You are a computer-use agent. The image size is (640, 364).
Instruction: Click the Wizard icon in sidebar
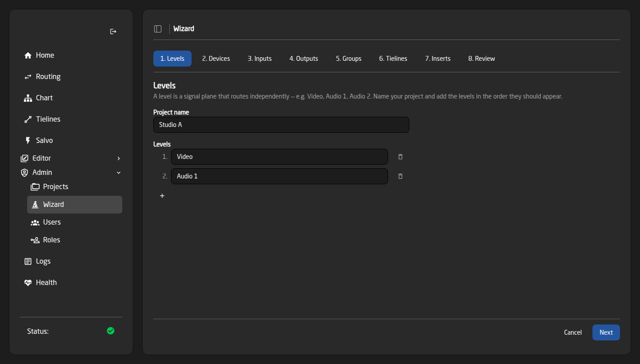coord(35,205)
